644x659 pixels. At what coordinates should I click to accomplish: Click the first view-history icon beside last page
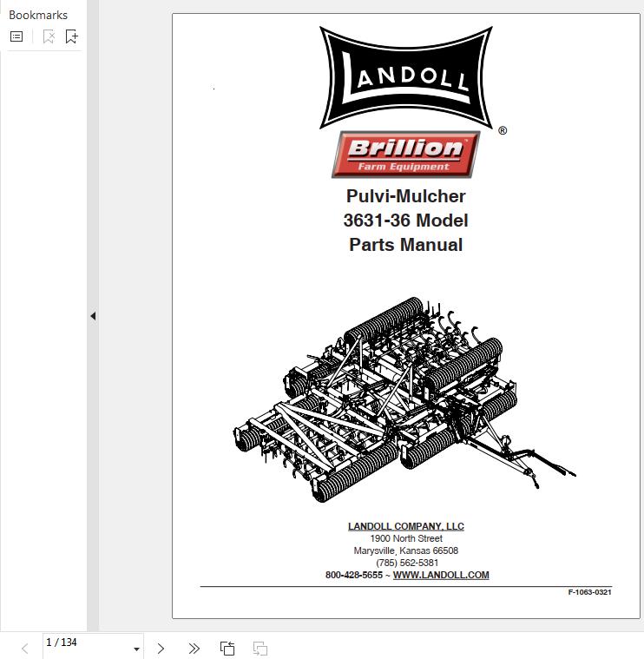pyautogui.click(x=227, y=649)
